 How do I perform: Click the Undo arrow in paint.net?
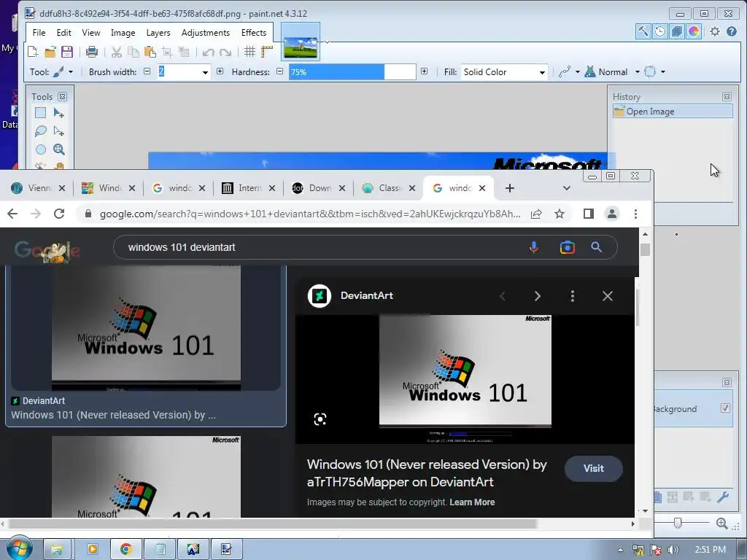[x=208, y=52]
